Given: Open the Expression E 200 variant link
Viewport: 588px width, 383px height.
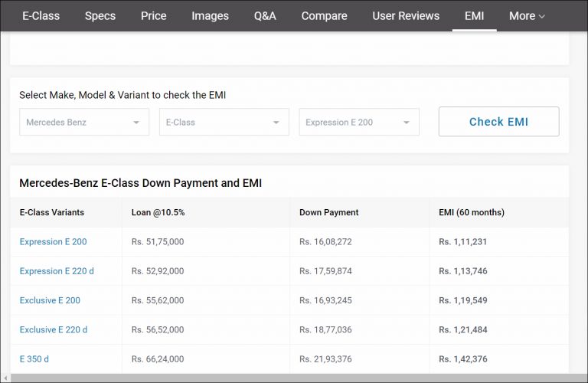Looking at the screenshot, I should point(54,242).
